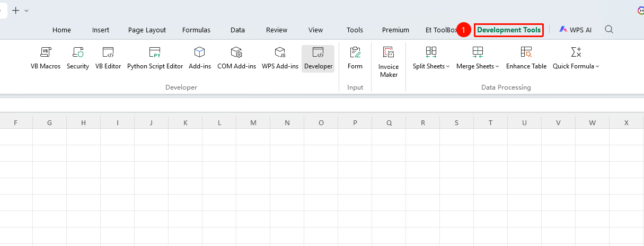Viewport: 644px width, 246px height.
Task: Insert a Form control
Action: [x=355, y=59]
